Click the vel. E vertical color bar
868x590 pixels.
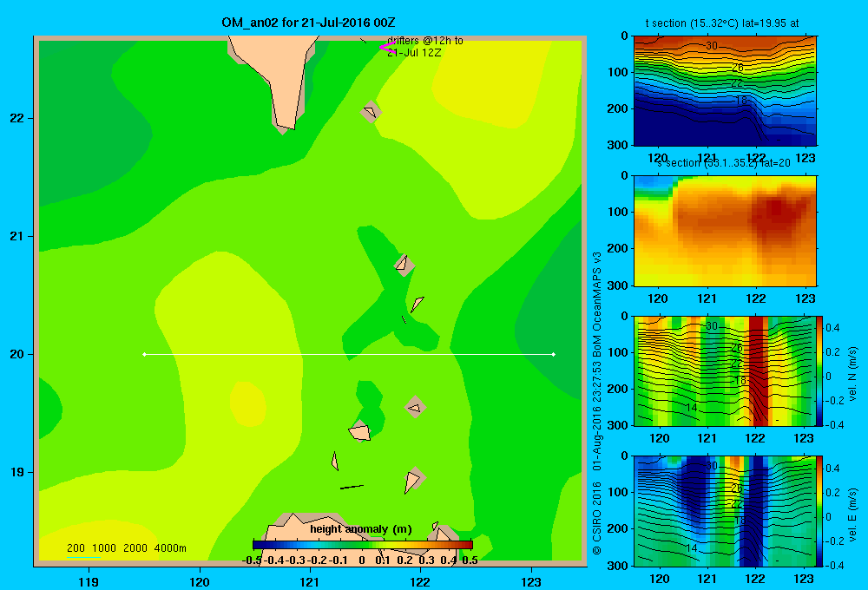coord(819,511)
